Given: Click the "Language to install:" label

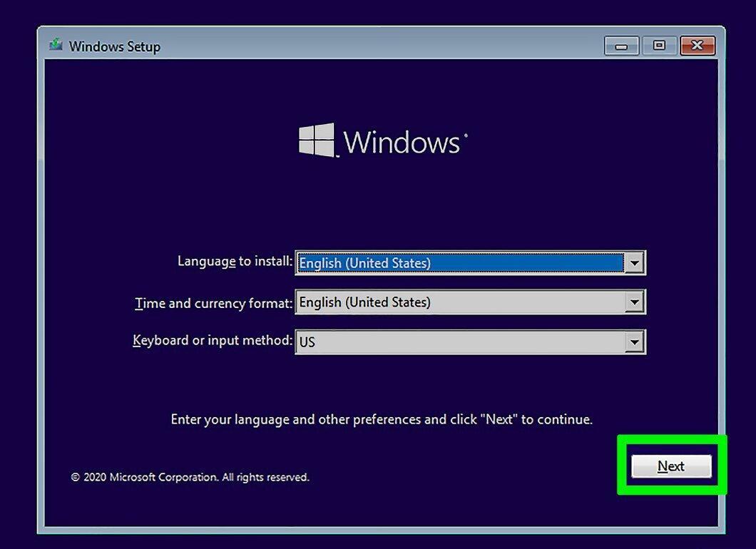Looking at the screenshot, I should point(235,261).
